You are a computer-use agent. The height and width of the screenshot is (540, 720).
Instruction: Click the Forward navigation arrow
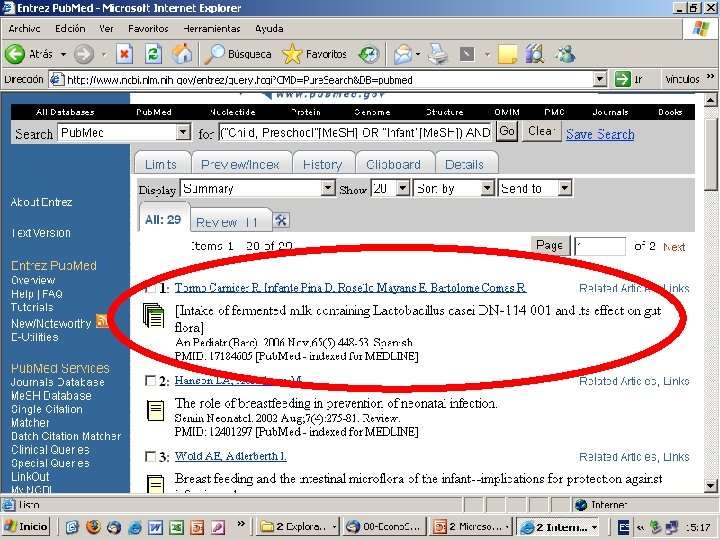click(84, 54)
